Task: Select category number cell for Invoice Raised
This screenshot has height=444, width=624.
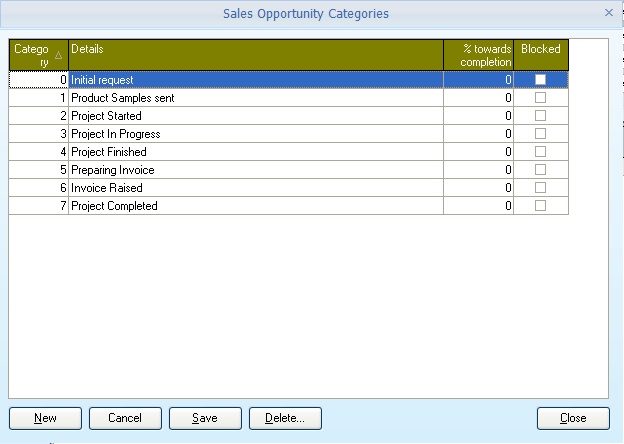Action: (38, 188)
